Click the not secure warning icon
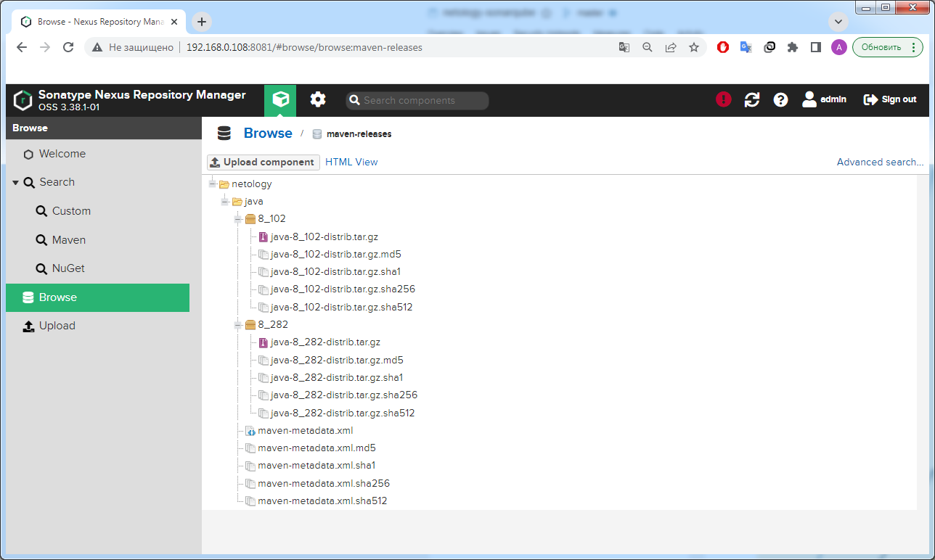The width and height of the screenshot is (935, 560). click(x=97, y=47)
